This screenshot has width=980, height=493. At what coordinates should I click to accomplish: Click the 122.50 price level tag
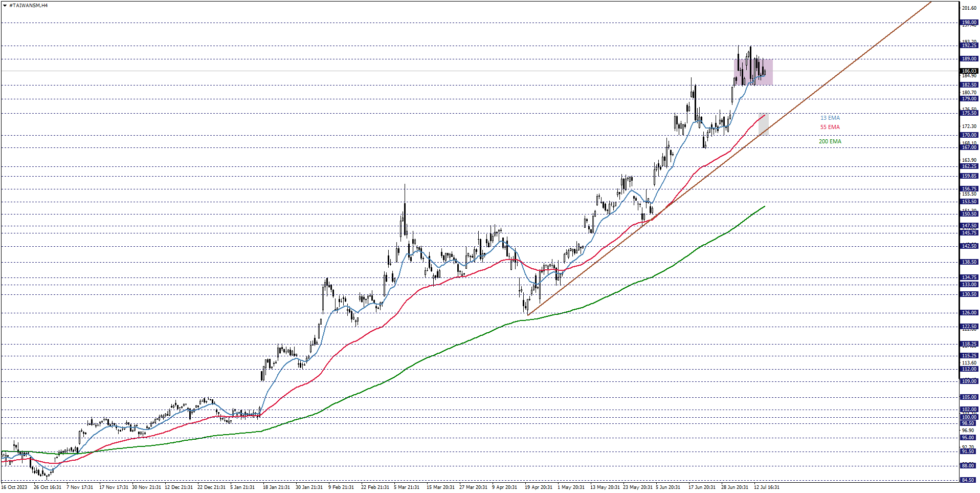point(969,327)
